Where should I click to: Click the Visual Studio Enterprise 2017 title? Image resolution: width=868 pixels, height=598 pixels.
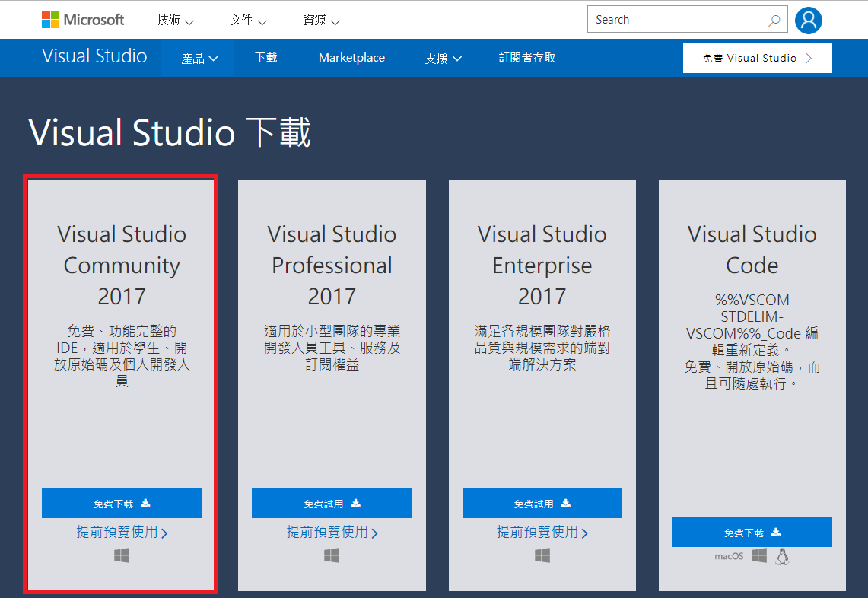coord(542,266)
